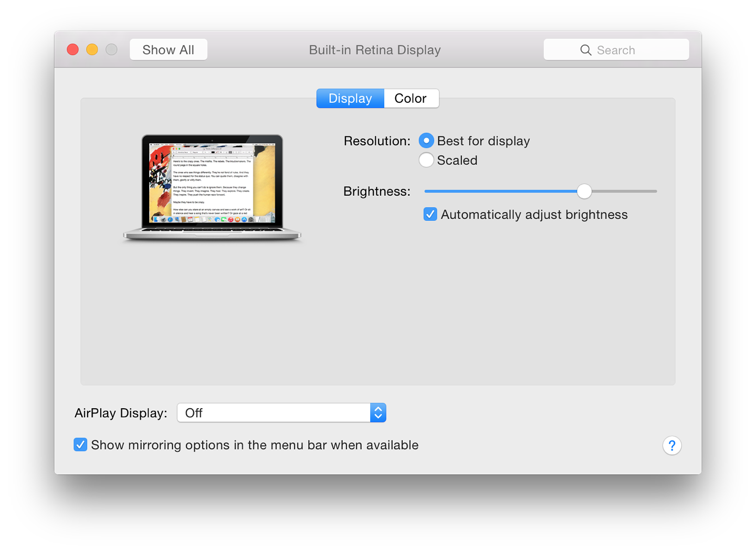Image resolution: width=756 pixels, height=552 pixels.
Task: Toggle Automatically adjust brightness checkbox
Action: (x=430, y=214)
